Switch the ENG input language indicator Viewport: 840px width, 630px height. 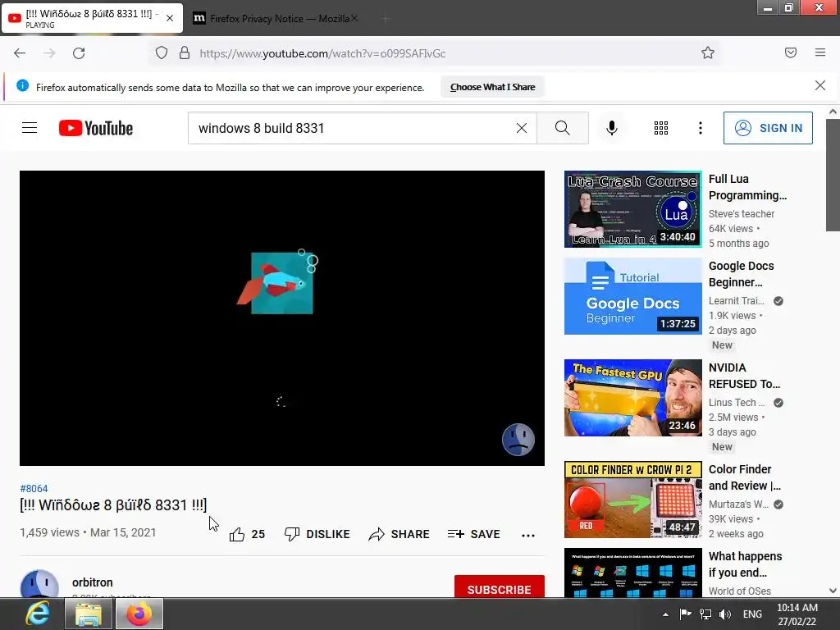click(x=752, y=614)
